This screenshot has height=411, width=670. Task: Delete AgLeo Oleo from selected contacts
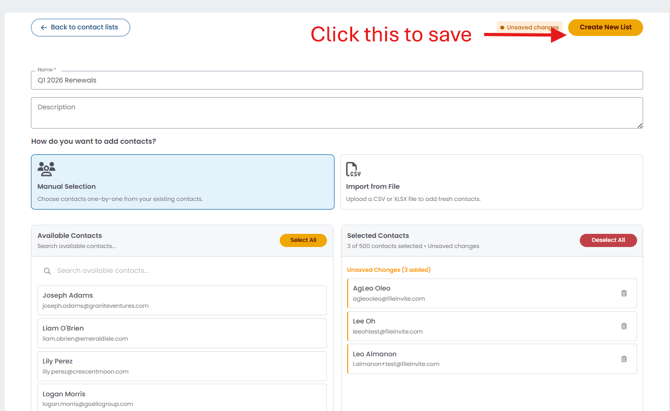[x=624, y=293]
